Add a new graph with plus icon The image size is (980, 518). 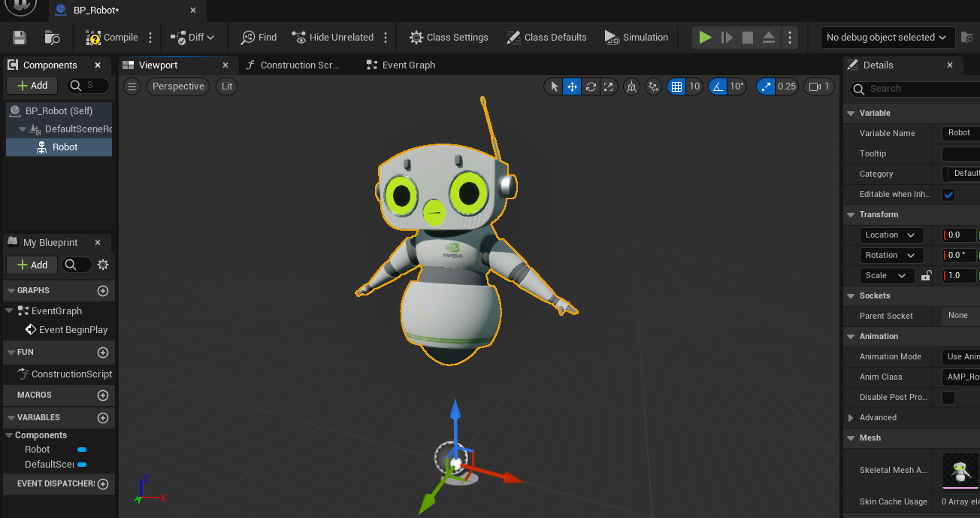103,291
